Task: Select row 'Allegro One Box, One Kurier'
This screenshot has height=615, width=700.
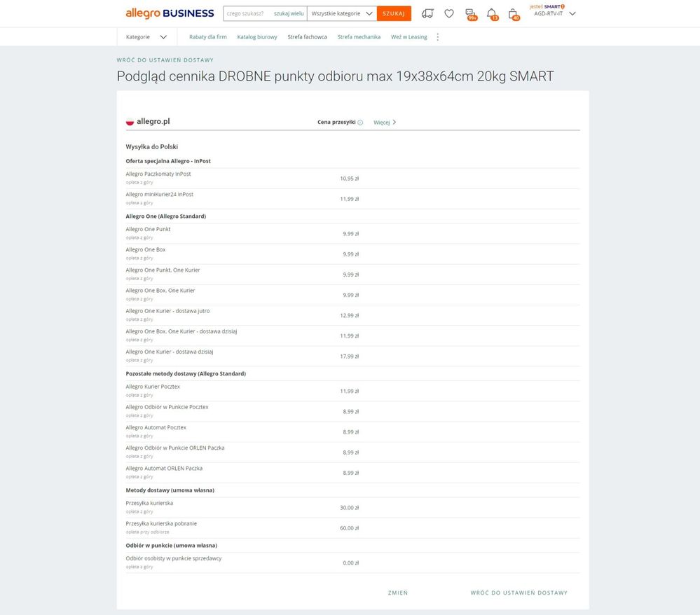Action: [x=352, y=296]
